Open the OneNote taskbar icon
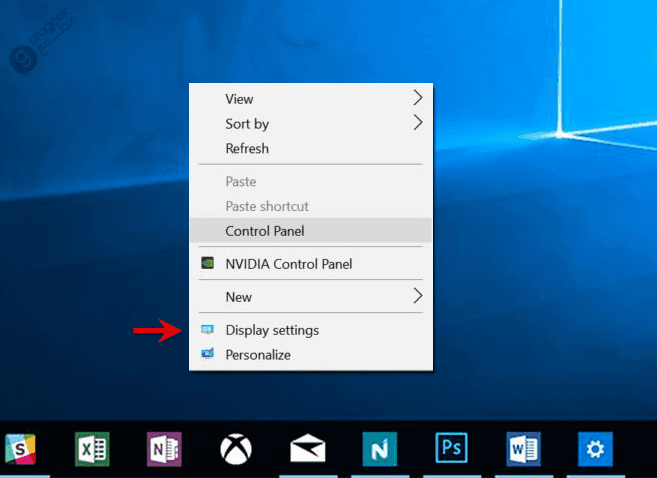Viewport: 657px width, 478px height. tap(163, 449)
